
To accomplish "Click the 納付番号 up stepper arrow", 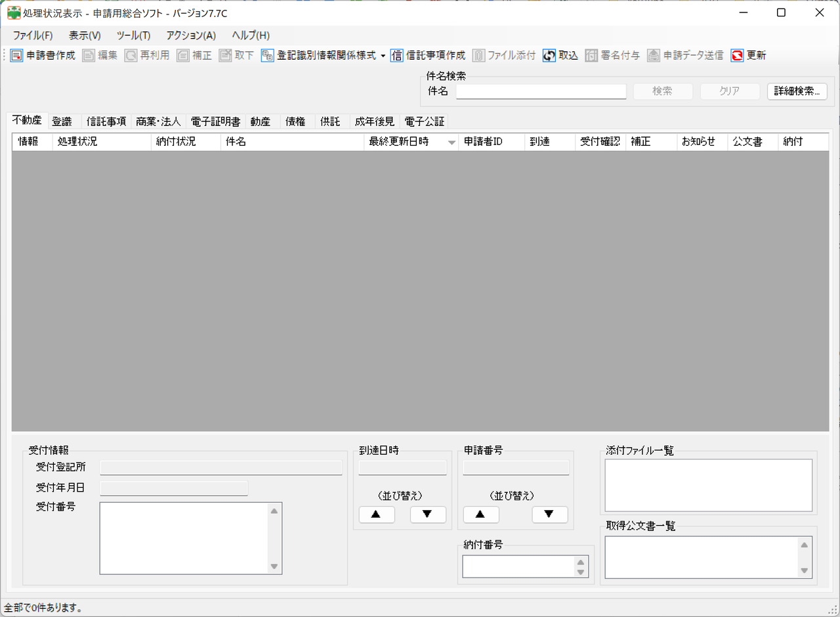I will [580, 562].
